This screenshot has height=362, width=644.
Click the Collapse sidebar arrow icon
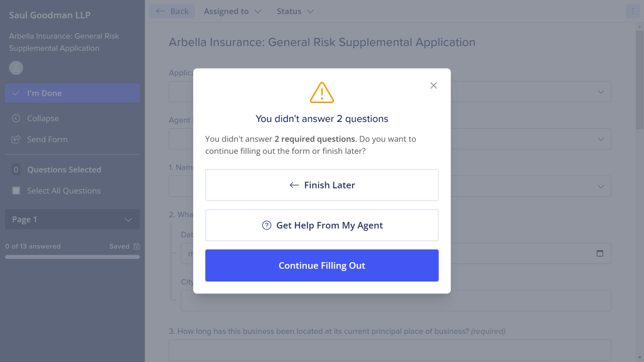click(x=16, y=118)
